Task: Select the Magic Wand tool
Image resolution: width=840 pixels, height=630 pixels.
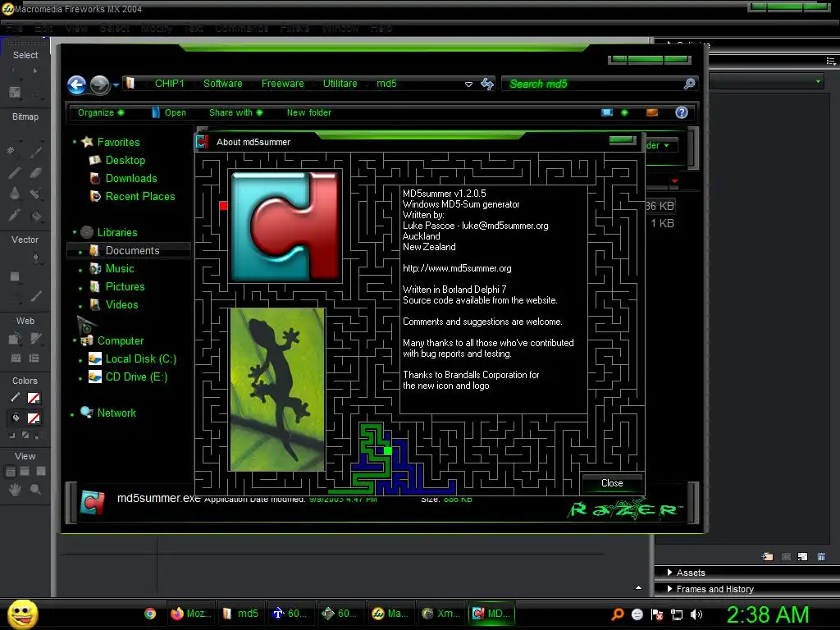Action: click(x=11, y=151)
